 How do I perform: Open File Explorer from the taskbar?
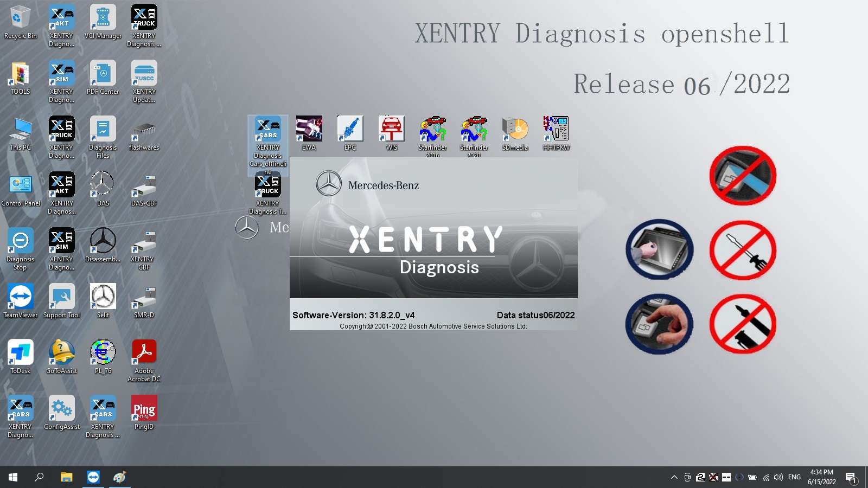point(66,477)
